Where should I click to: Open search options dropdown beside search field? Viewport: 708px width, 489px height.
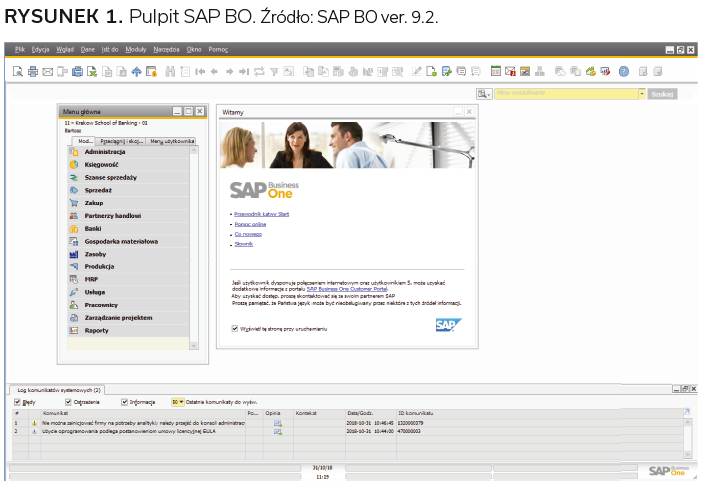coord(484,93)
